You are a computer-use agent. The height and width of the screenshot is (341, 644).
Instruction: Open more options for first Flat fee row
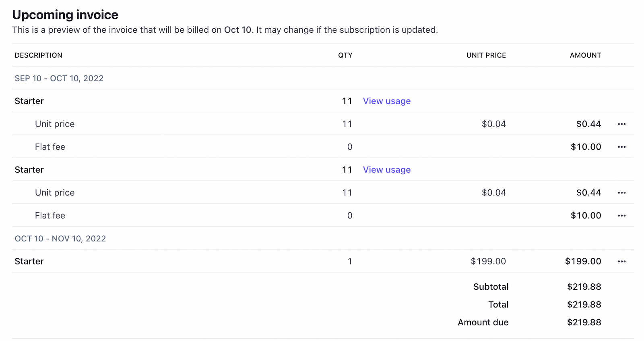click(621, 147)
